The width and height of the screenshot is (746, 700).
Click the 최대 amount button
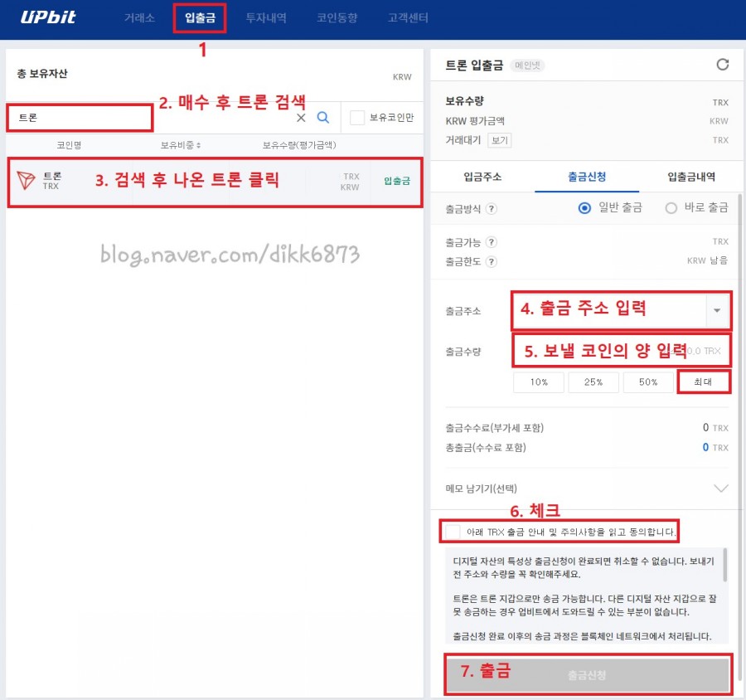point(703,382)
